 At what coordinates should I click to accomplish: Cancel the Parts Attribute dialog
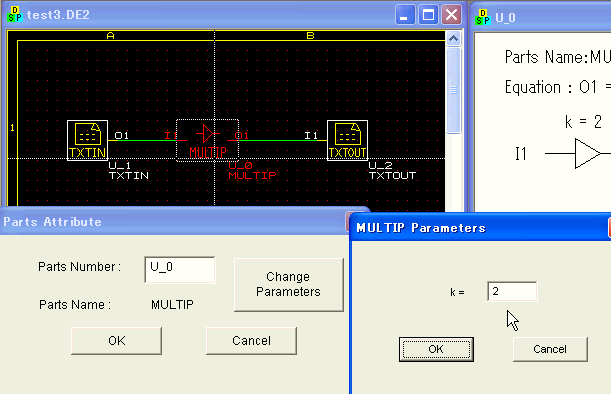click(251, 341)
